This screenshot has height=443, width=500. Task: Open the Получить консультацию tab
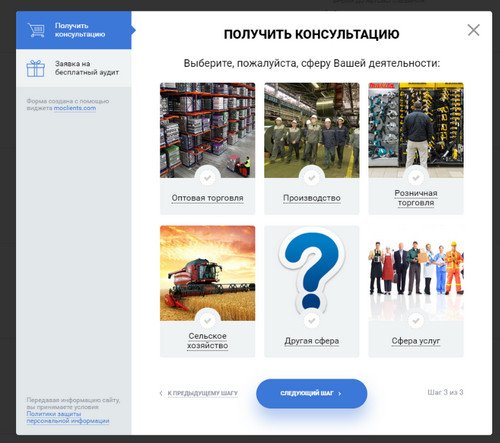pyautogui.click(x=74, y=30)
